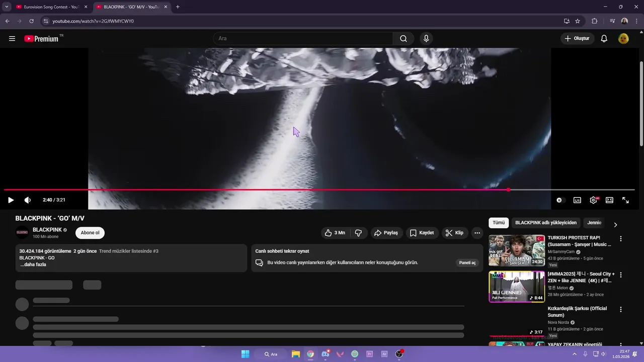Open options for YAPAY ZEKANIN video
The width and height of the screenshot is (644, 362).
click(620, 344)
